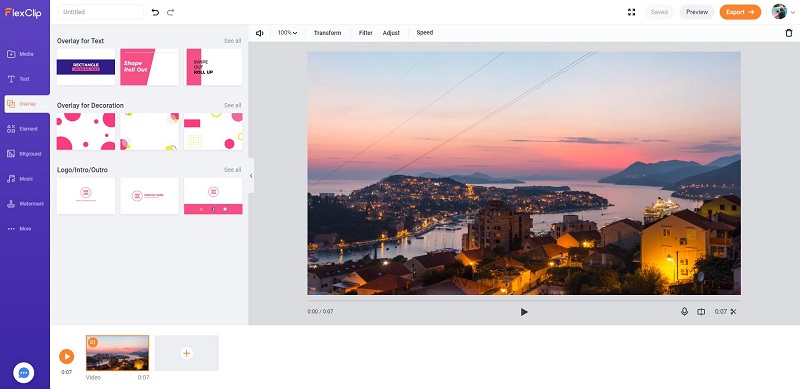Viewport: 800px width, 389px height.
Task: Select the Swipe Out Roll Up overlay
Action: click(213, 67)
